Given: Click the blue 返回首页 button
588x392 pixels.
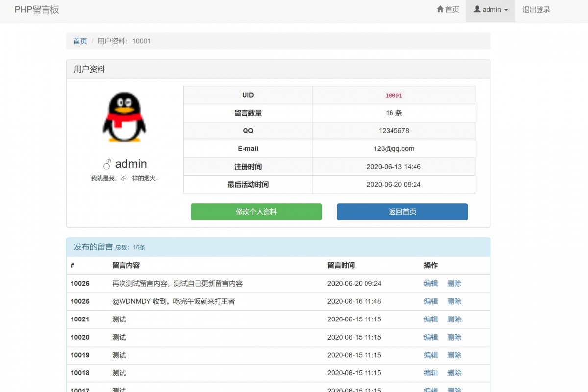Looking at the screenshot, I should coord(402,211).
